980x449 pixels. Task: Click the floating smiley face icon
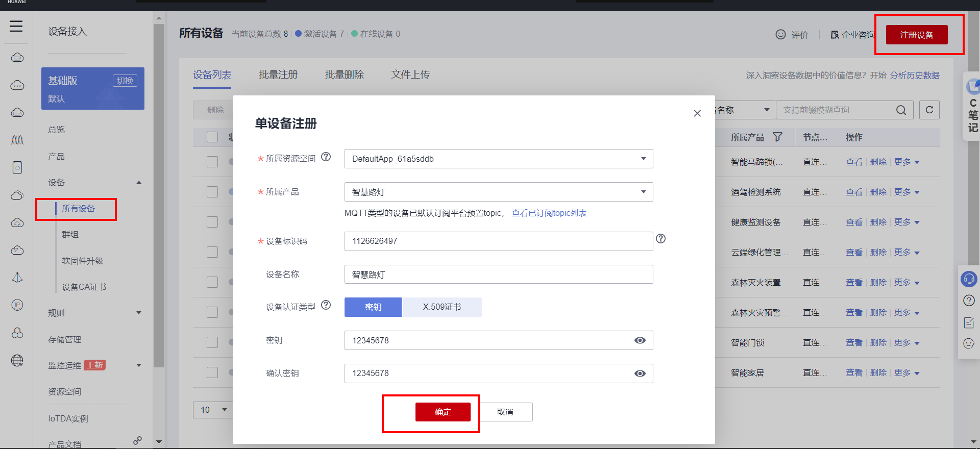(969, 344)
